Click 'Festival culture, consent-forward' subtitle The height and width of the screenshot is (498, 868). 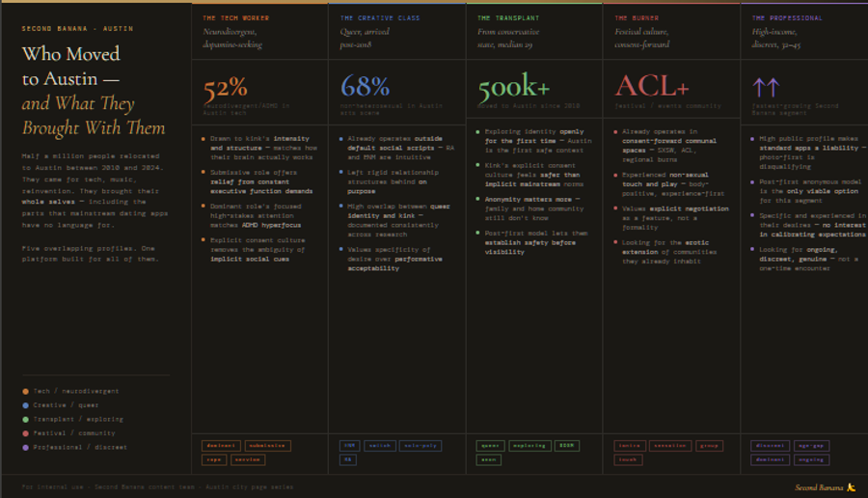tap(642, 39)
